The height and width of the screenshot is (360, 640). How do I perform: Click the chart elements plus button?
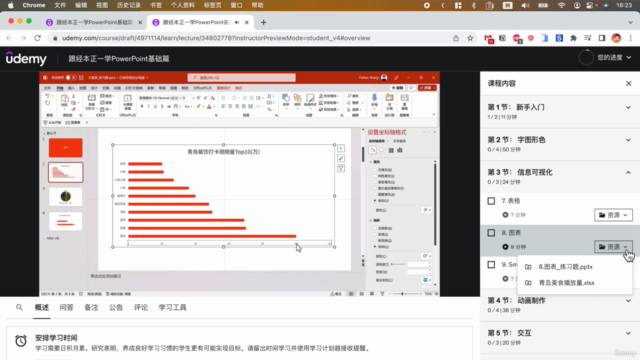tap(341, 148)
